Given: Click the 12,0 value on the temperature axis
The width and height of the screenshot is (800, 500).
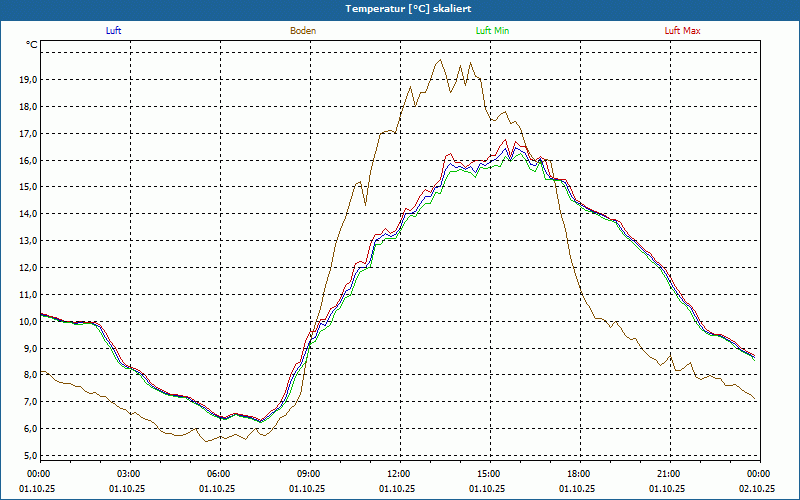Looking at the screenshot, I should (x=27, y=267).
